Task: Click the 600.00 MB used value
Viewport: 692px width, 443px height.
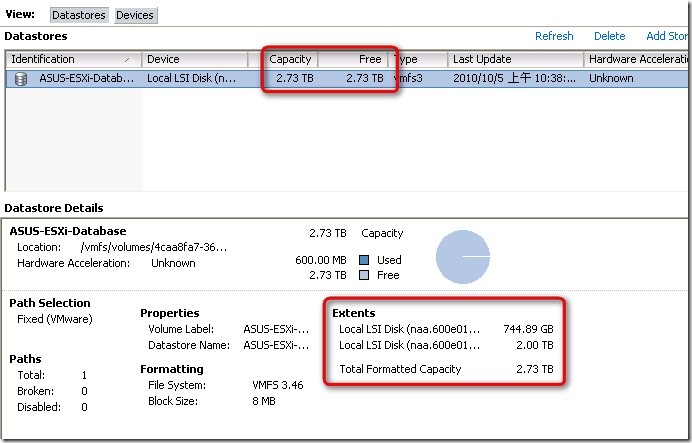Action: point(321,260)
